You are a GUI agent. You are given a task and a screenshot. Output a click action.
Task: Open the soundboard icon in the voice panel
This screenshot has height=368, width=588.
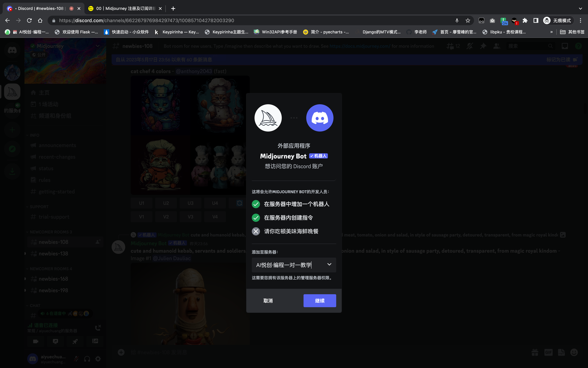click(x=95, y=341)
